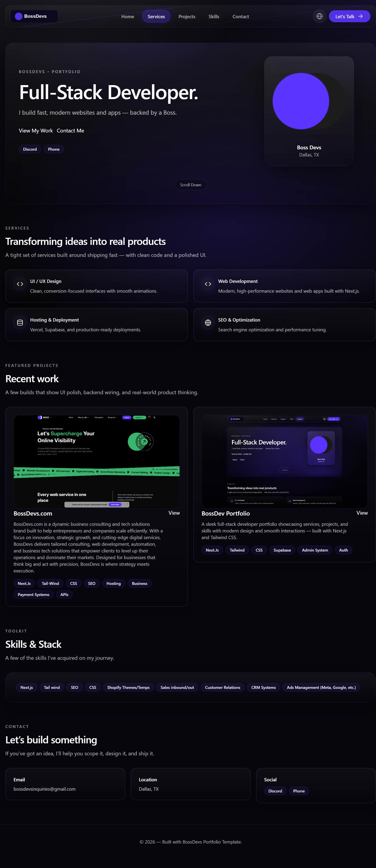Screen dimensions: 376x868
Task: Click the Contact Me hero link
Action: [x=70, y=131]
